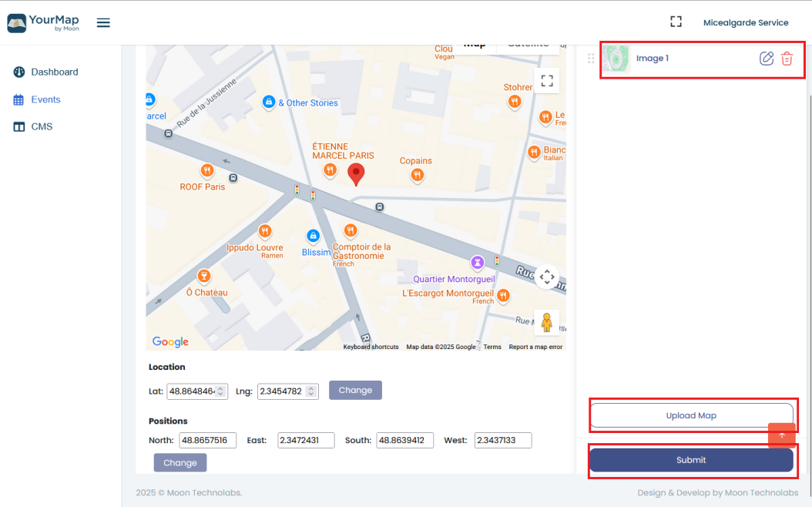
Task: Select the Street View pegman icon
Action: pos(547,322)
